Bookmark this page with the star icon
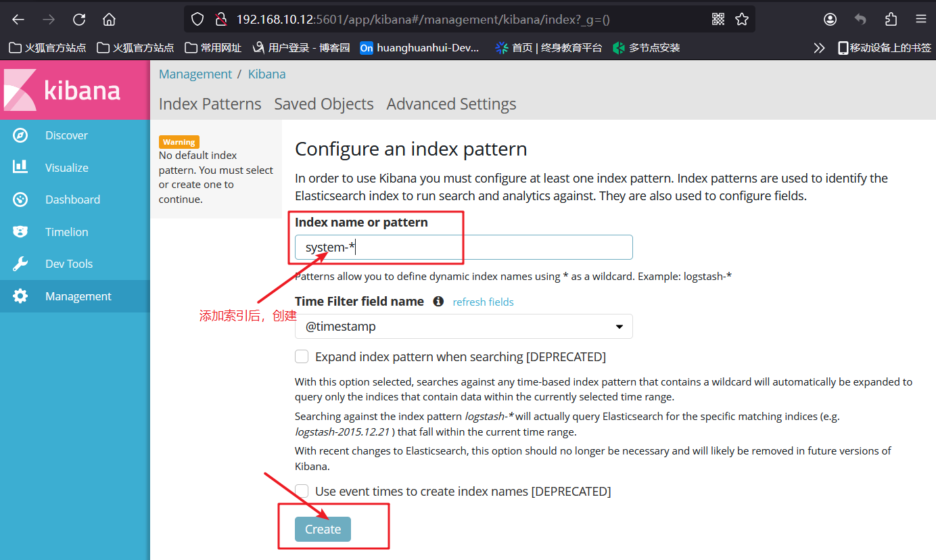 pyautogui.click(x=742, y=20)
